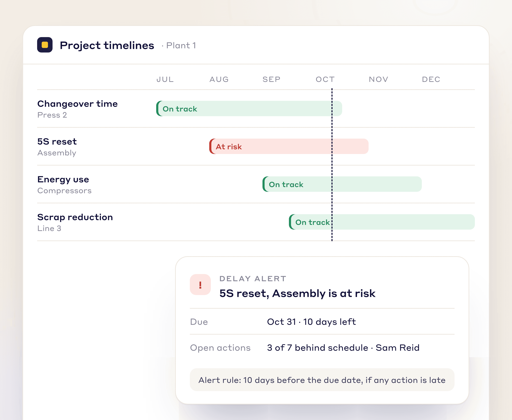Click the SEP month header
Image resolution: width=512 pixels, height=420 pixels.
click(x=272, y=79)
